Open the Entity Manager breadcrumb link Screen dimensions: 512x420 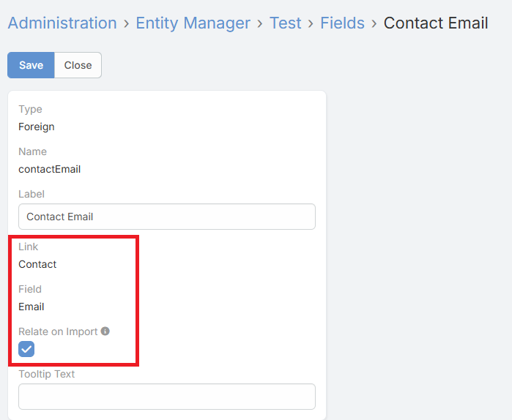[193, 23]
